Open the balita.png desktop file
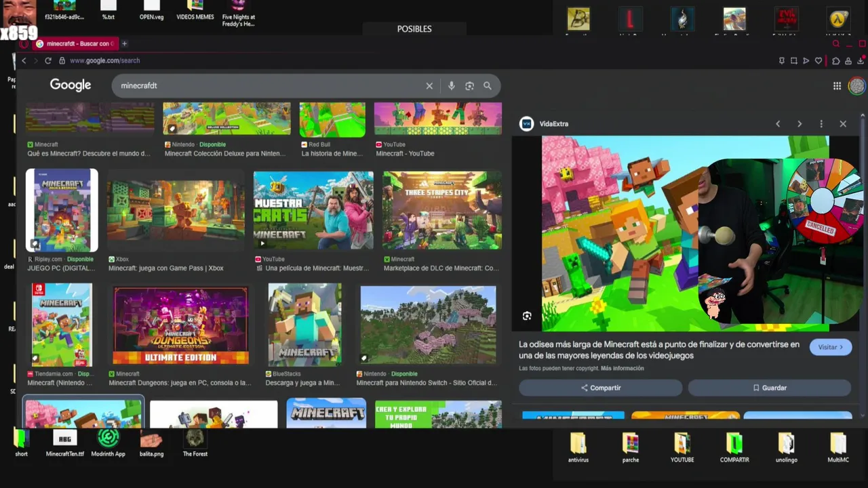This screenshot has width=868, height=488. pyautogui.click(x=151, y=443)
